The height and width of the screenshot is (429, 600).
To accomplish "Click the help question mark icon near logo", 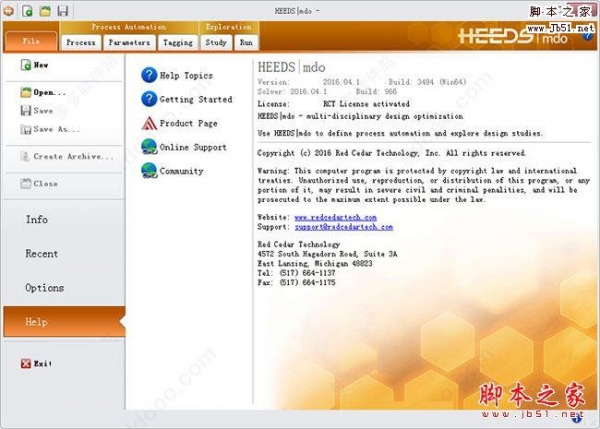I will point(588,36).
